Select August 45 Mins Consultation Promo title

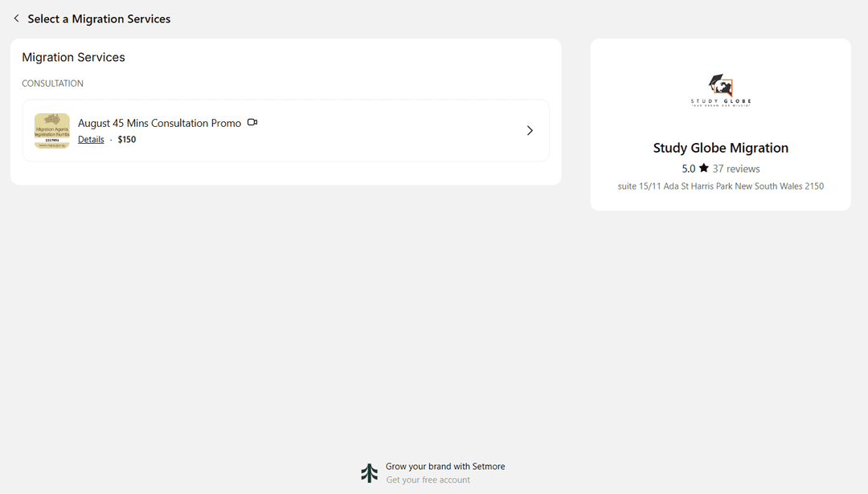(x=159, y=123)
